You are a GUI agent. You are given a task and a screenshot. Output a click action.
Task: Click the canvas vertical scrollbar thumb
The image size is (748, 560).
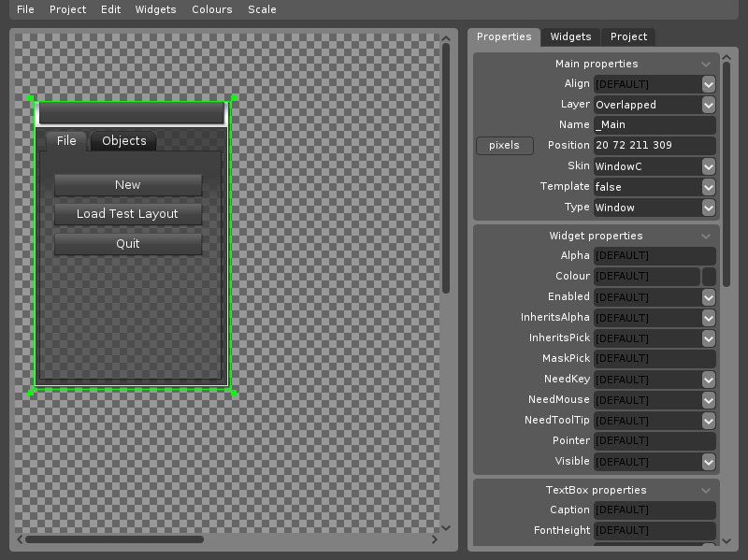(x=446, y=168)
